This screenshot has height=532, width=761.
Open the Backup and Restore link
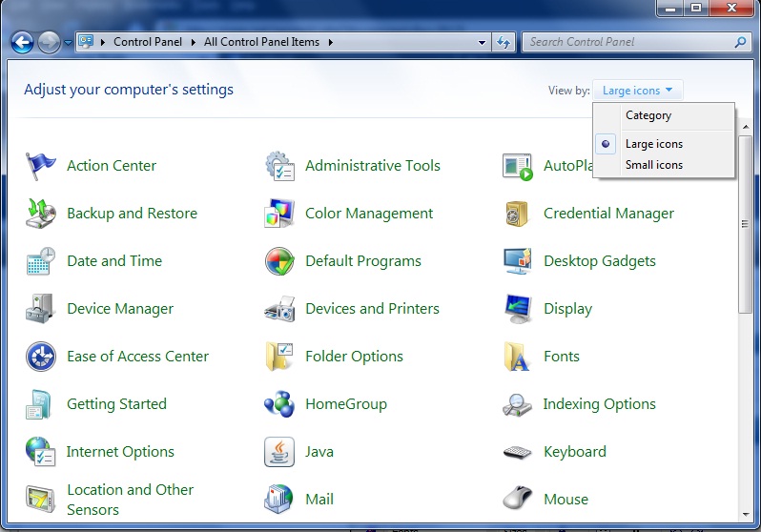(x=132, y=214)
